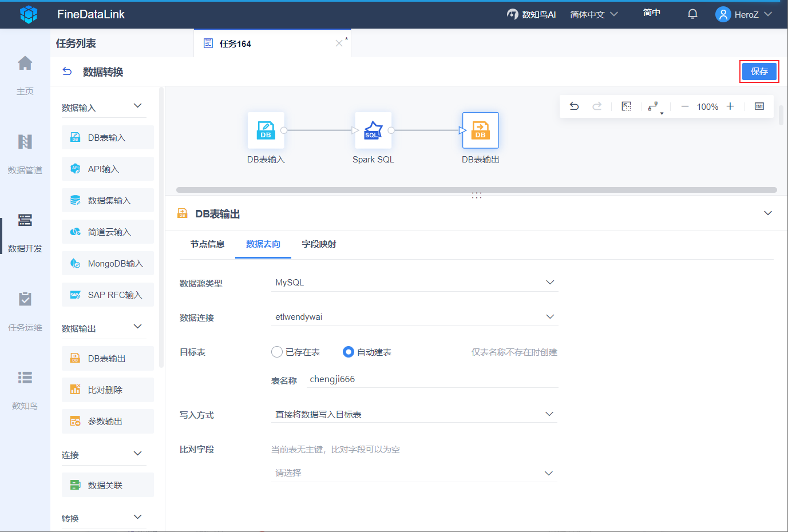Click DB表输入 operator in the palette

pyautogui.click(x=108, y=137)
